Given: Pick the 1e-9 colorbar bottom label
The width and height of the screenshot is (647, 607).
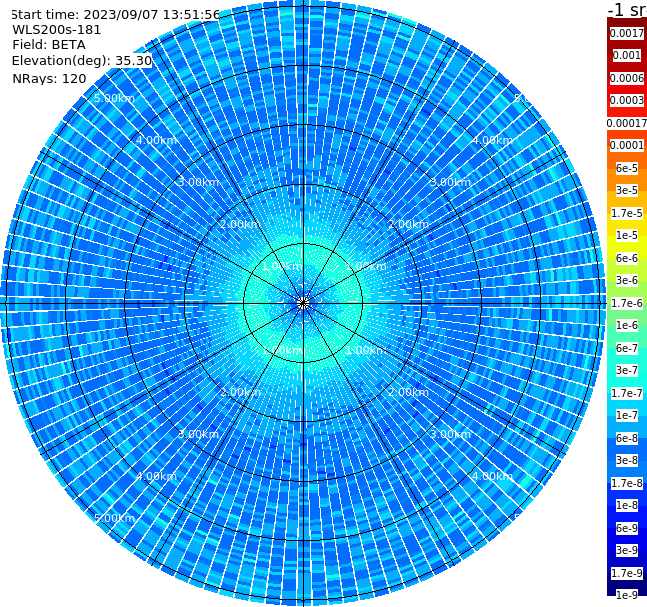Looking at the screenshot, I should click(x=627, y=595).
